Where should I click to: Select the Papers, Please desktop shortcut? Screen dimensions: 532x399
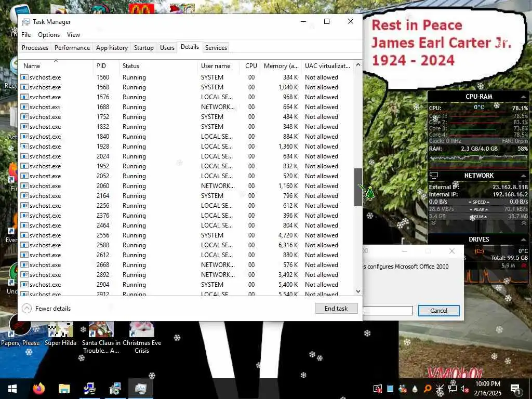(x=20, y=331)
